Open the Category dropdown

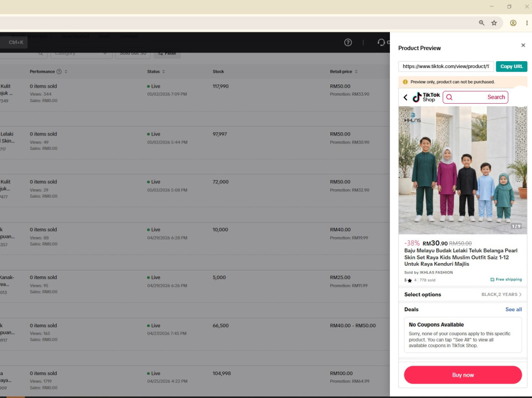(81, 53)
